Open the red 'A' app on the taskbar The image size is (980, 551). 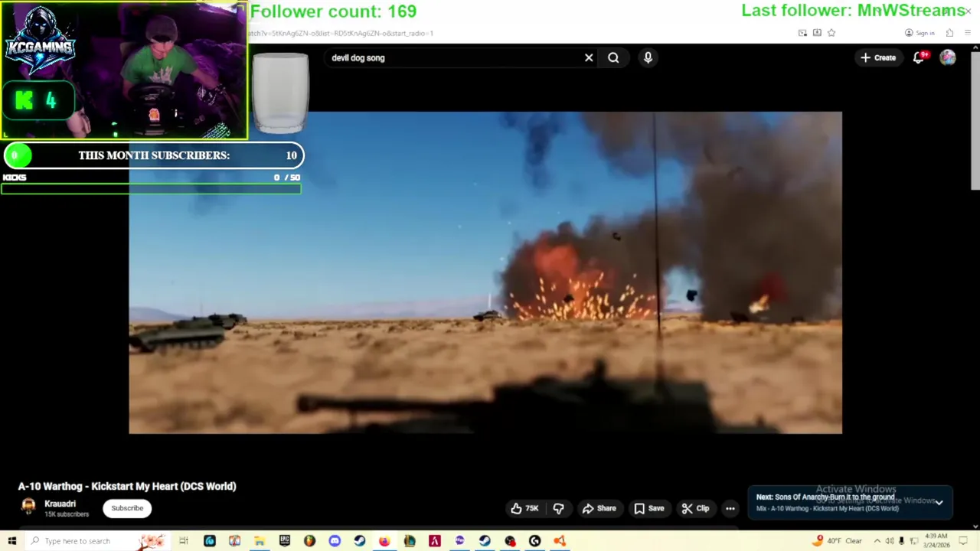coord(434,541)
